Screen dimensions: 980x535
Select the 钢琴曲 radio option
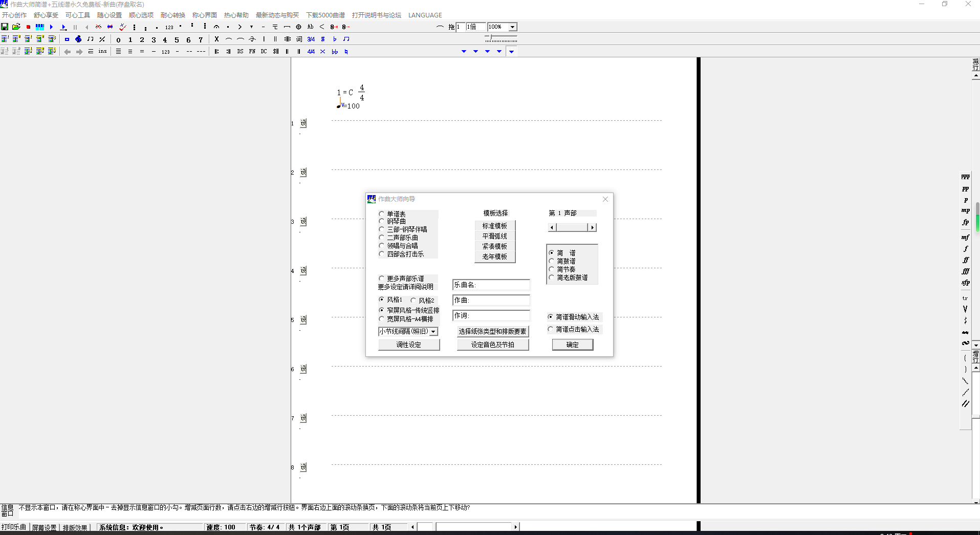(381, 221)
